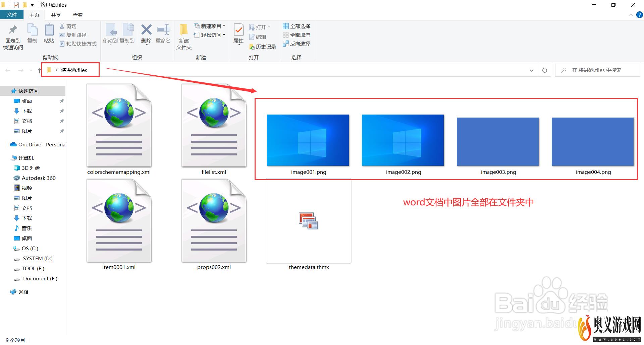Screen dimensions: 644x345
Task: Click address bar folder chevron
Action: 56,70
